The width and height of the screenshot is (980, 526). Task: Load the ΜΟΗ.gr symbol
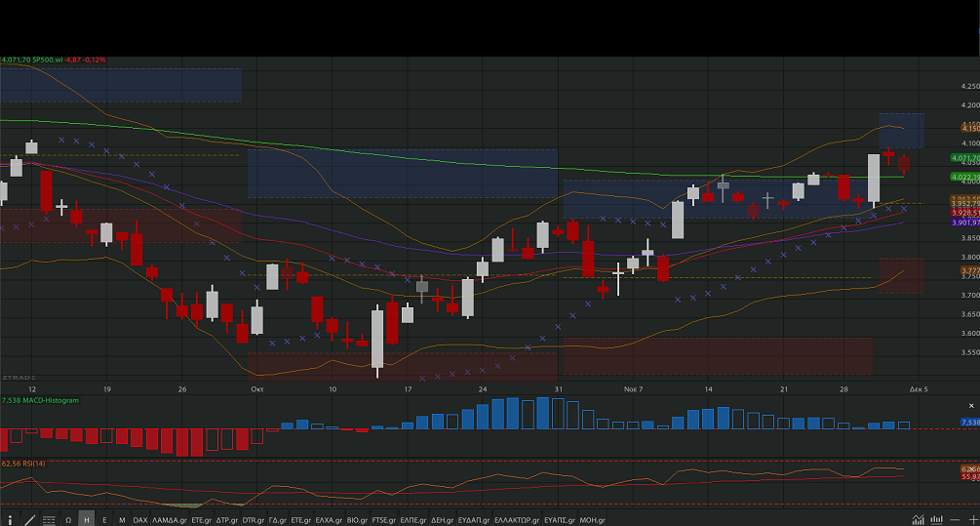[592, 520]
